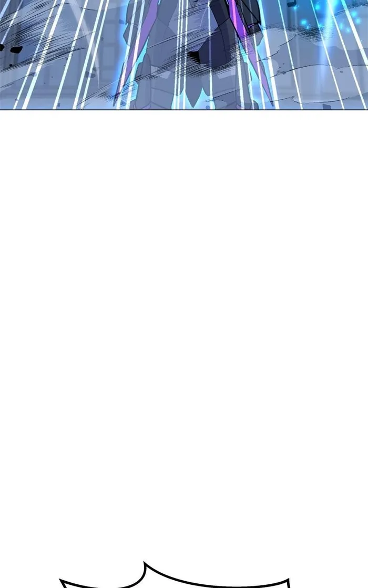Screen dimensions: 368x588
Task: Click the comic panel's bottom border line
Action: pos(184,110)
